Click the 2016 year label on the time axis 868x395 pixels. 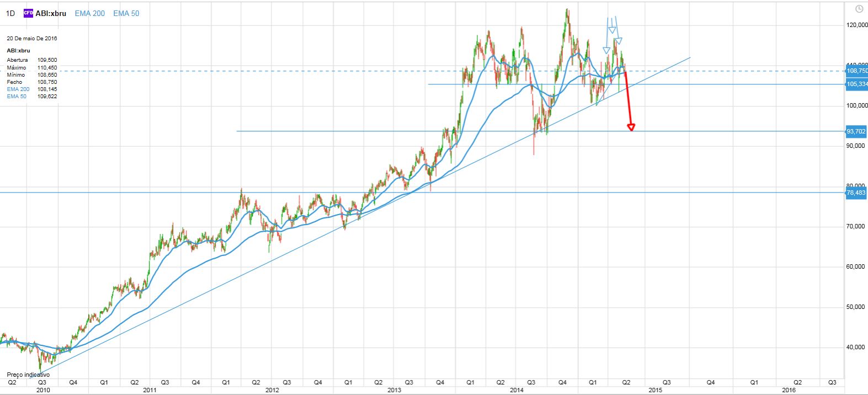[789, 390]
